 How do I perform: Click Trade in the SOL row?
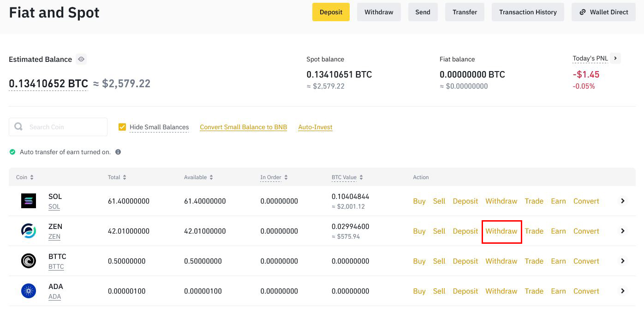click(534, 201)
